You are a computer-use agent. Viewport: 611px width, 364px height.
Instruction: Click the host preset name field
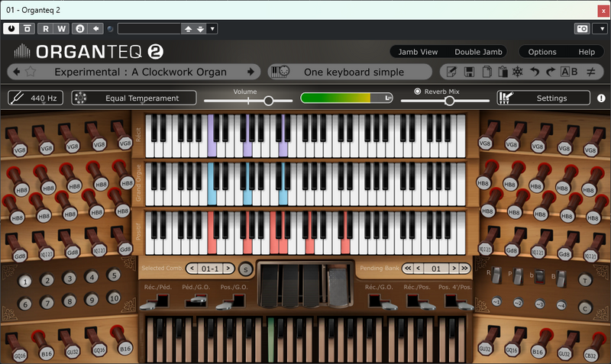pos(149,28)
